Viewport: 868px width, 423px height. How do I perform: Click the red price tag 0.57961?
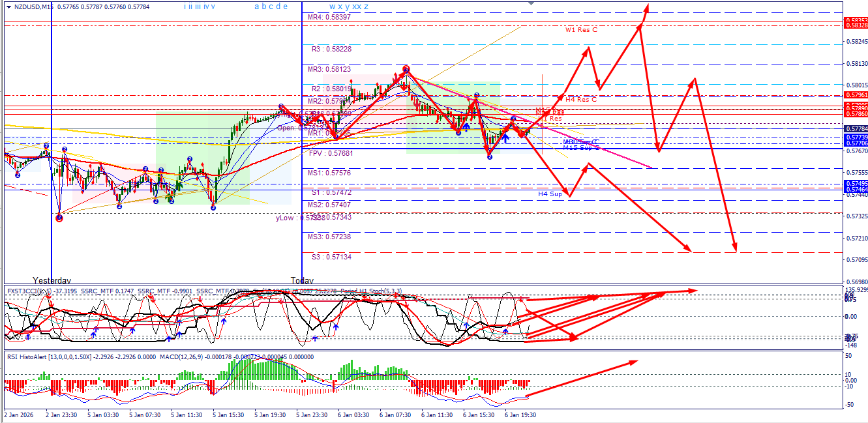tap(856, 95)
